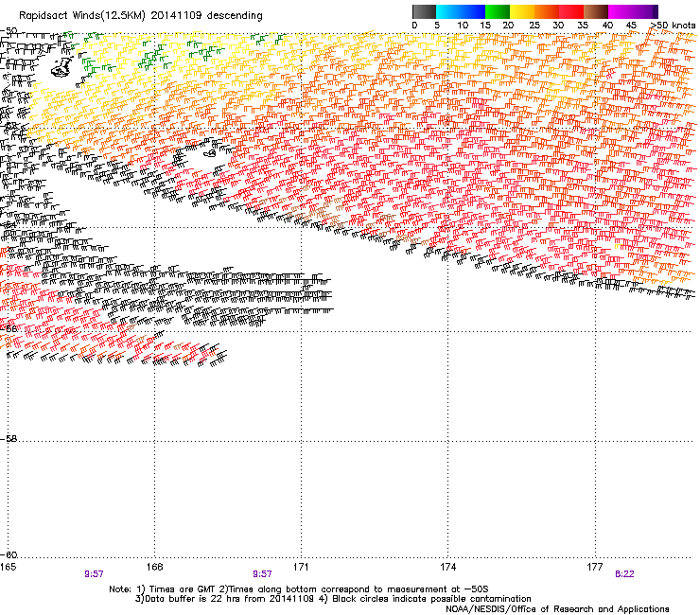Click the '9:57' time label right of longitude 165

(x=94, y=574)
